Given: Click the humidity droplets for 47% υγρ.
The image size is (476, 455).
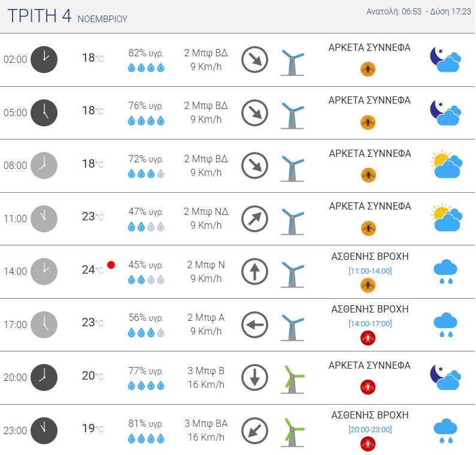Looking at the screenshot, I should [x=145, y=227].
